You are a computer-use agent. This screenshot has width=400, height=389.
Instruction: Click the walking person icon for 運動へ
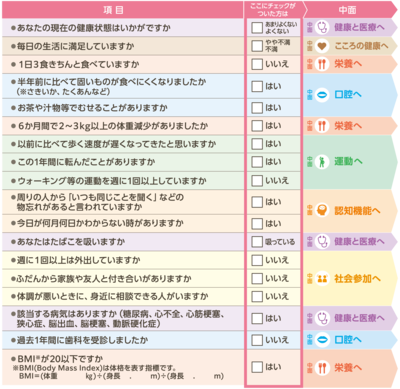click(322, 162)
